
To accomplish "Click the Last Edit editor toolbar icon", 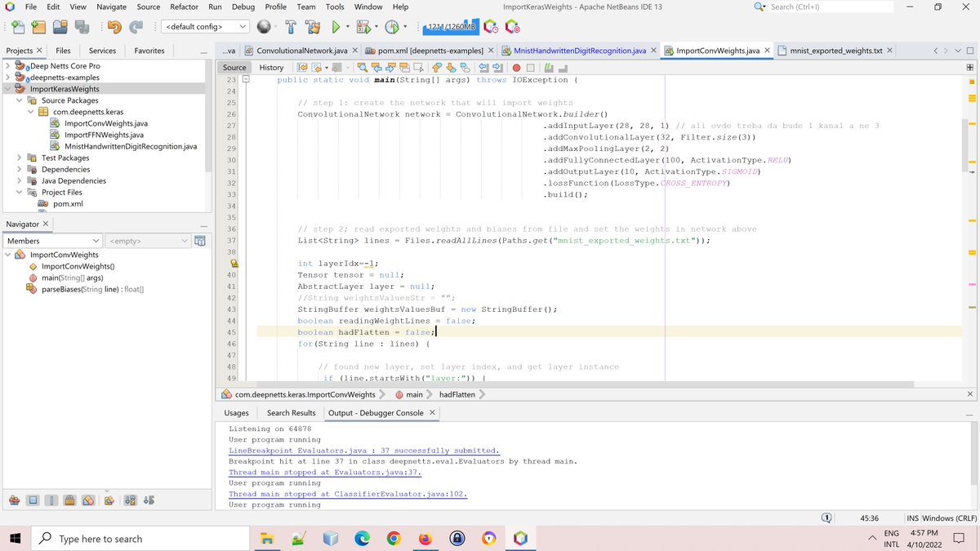I will tap(302, 68).
